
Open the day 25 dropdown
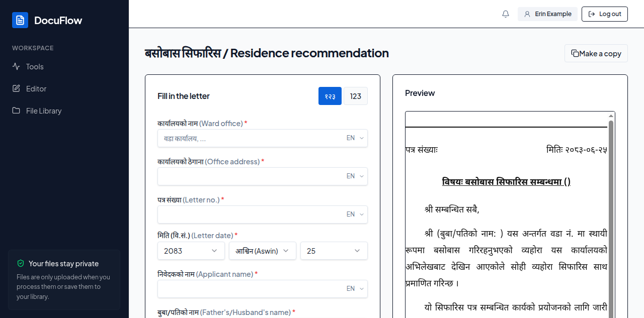(x=334, y=251)
